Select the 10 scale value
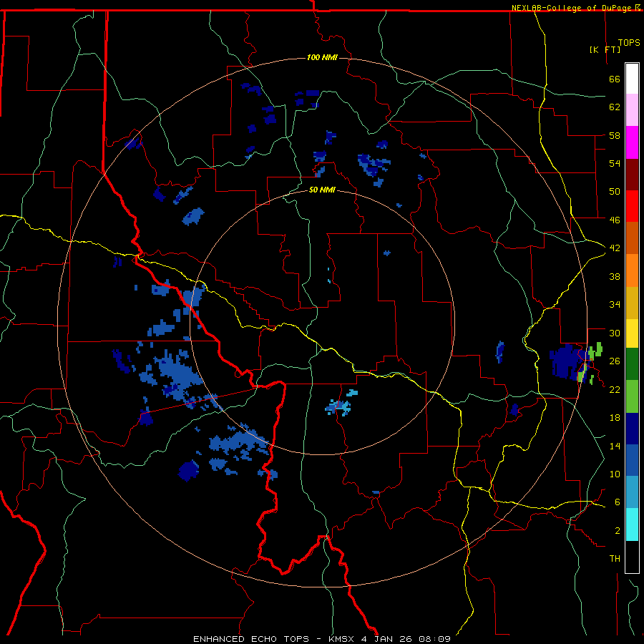Image resolution: width=644 pixels, height=644 pixels. pyautogui.click(x=615, y=474)
